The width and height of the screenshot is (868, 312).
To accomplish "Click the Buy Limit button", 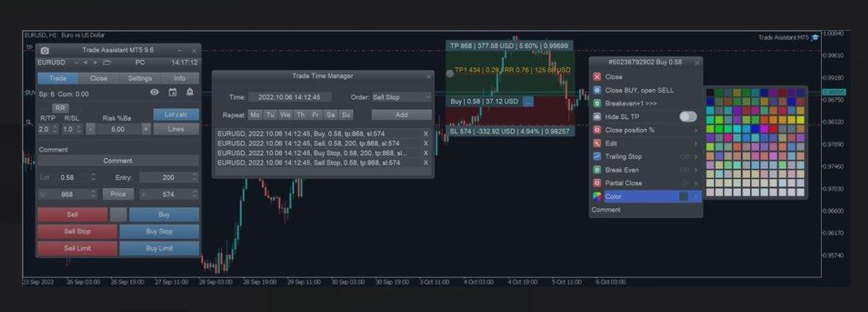I will (160, 248).
